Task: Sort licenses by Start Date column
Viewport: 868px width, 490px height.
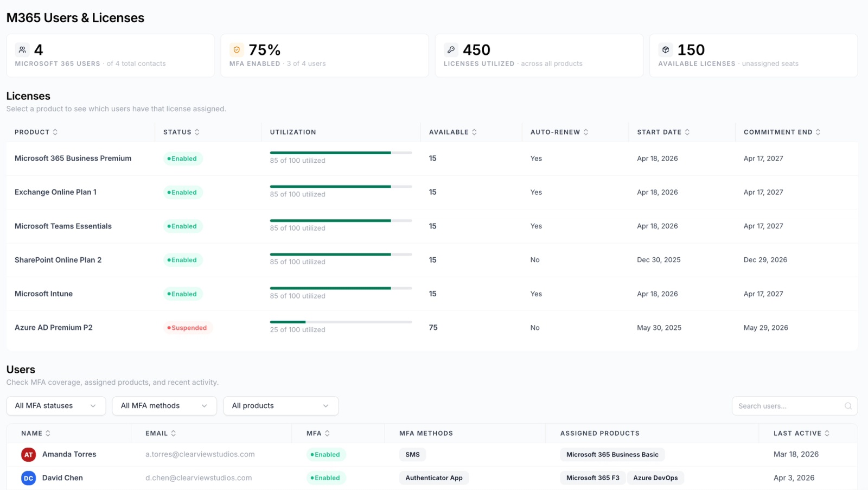Action: (x=663, y=132)
